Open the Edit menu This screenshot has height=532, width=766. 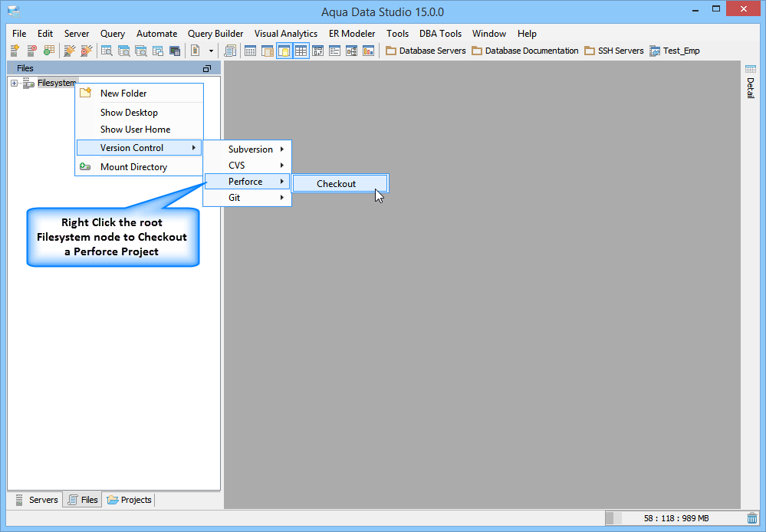[45, 34]
